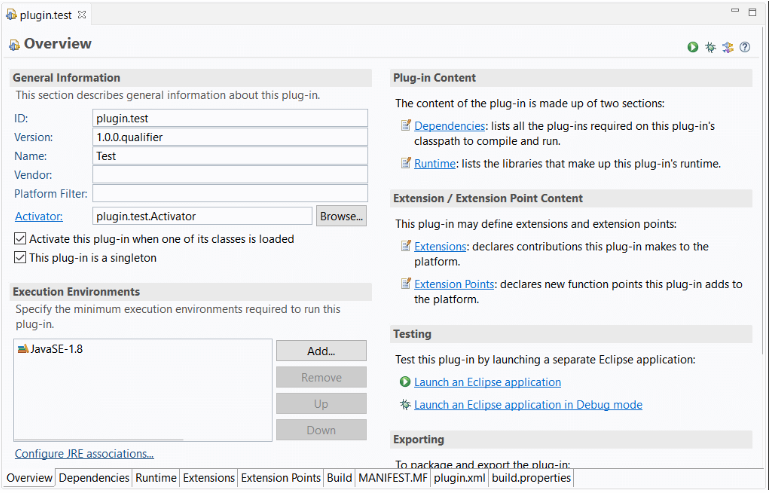Click the Version field 1.0.0.qualifier
Viewport: 770px width, 493px height.
tap(230, 137)
